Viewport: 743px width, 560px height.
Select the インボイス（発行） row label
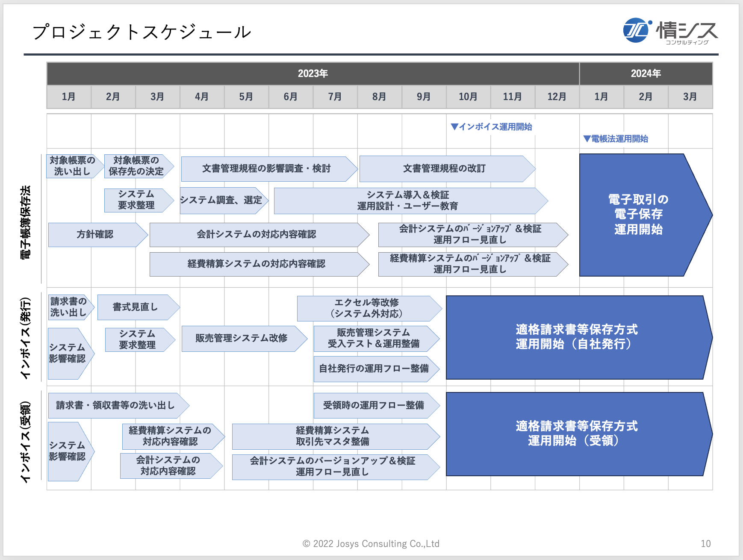pos(27,338)
